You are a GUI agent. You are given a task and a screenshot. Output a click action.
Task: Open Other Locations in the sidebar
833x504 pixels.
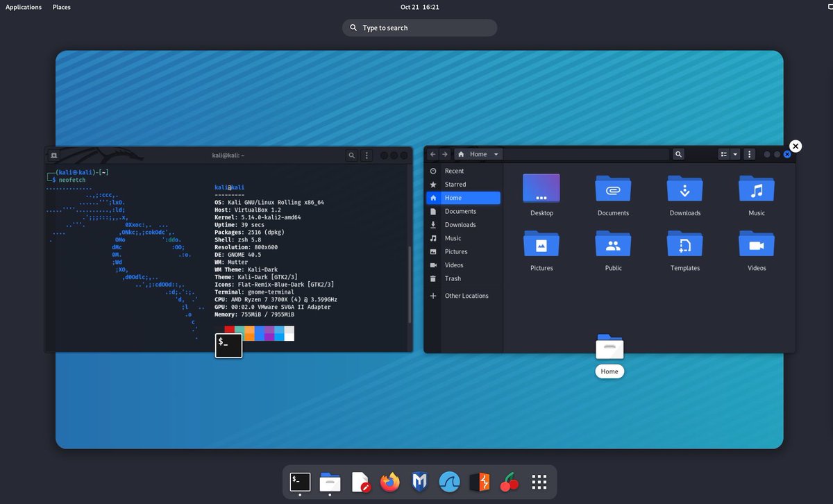point(464,296)
